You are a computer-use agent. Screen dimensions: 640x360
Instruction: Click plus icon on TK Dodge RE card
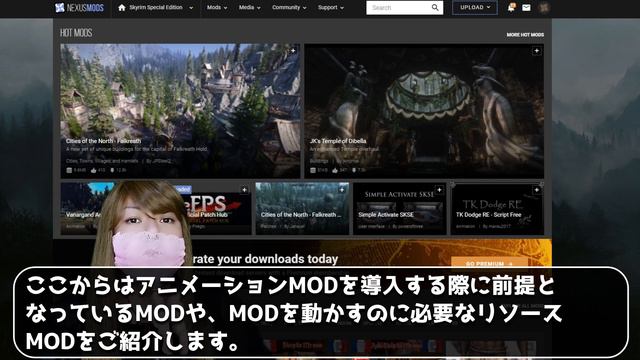(536, 190)
